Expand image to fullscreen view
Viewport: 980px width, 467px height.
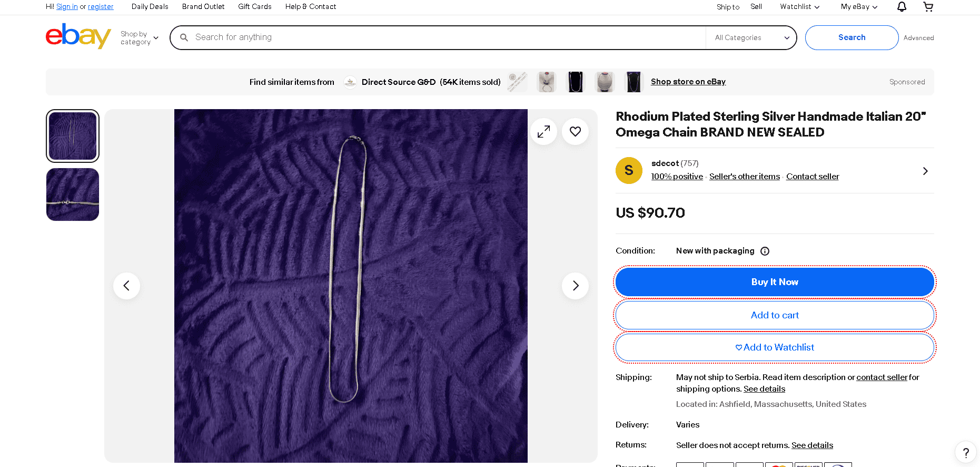(543, 131)
